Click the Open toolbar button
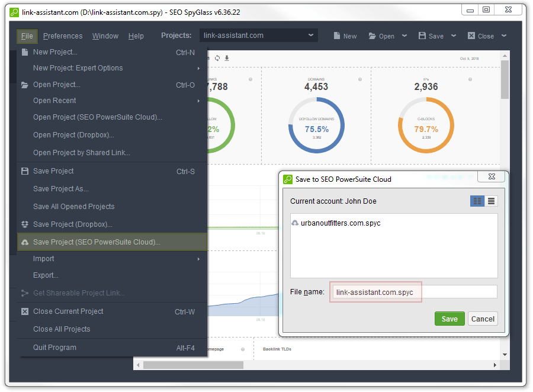Screen dimensions: 533x392 (382, 36)
